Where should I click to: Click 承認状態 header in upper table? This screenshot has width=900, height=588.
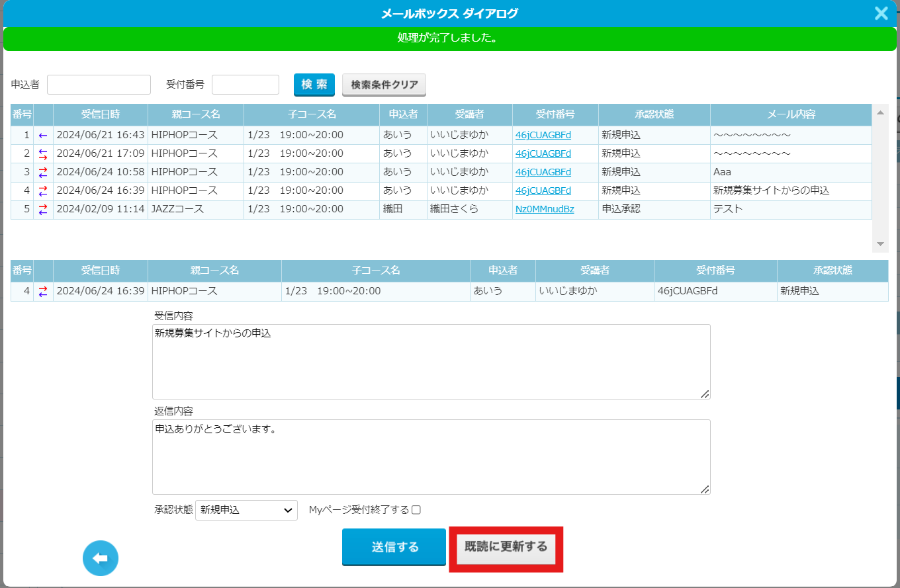[654, 114]
